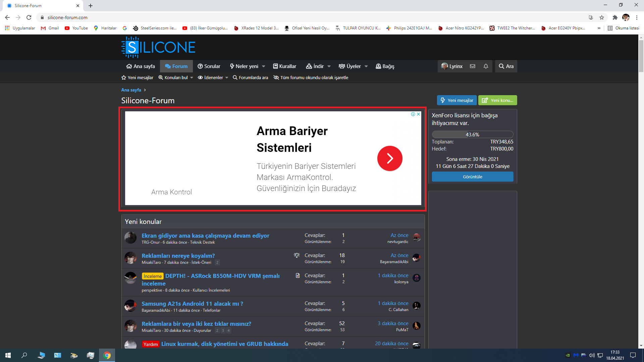Open Chrome's three-dot menu
The image size is (644, 362).
pyautogui.click(x=637, y=17)
